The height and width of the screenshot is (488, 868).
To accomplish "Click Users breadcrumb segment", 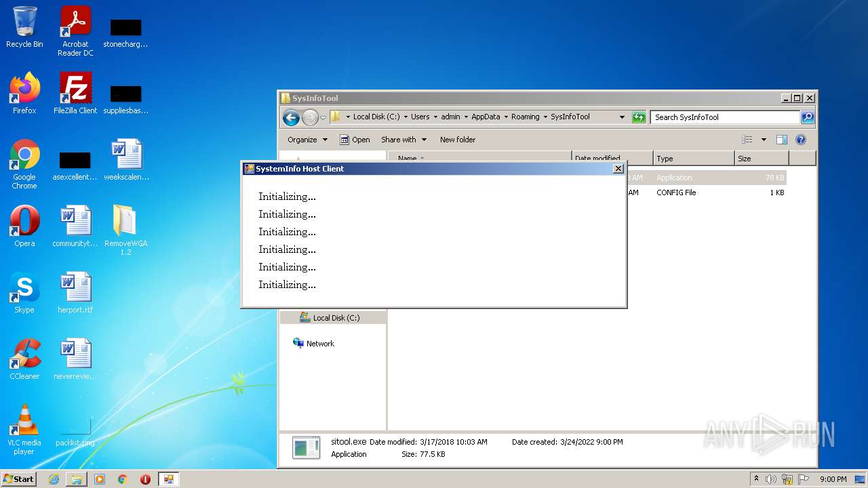I will [x=420, y=117].
